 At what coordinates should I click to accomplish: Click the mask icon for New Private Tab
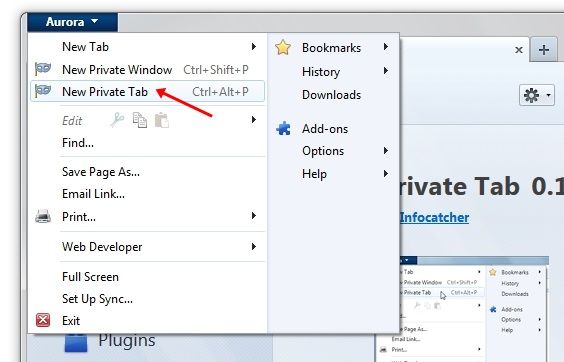(43, 91)
